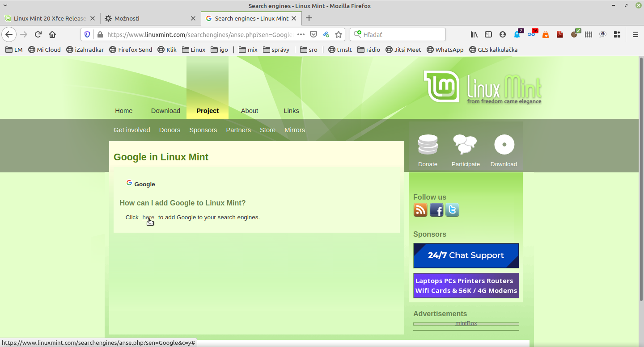Open the Linux Mint Twitter icon

(452, 210)
